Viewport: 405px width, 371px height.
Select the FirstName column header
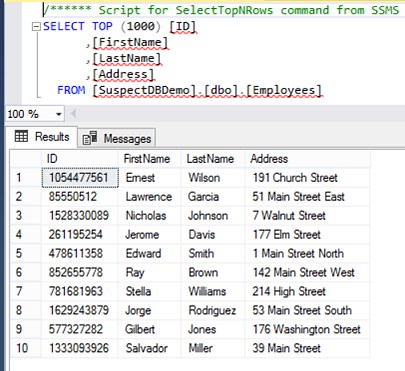click(149, 159)
